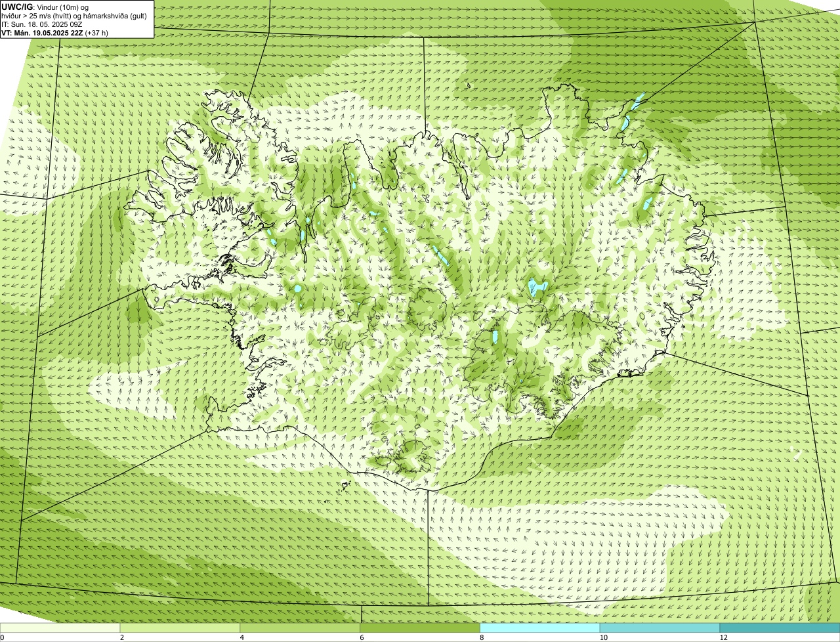Image resolution: width=840 pixels, height=642 pixels.
Task: Click the light green 2–4 legend segment
Action: tap(180, 628)
